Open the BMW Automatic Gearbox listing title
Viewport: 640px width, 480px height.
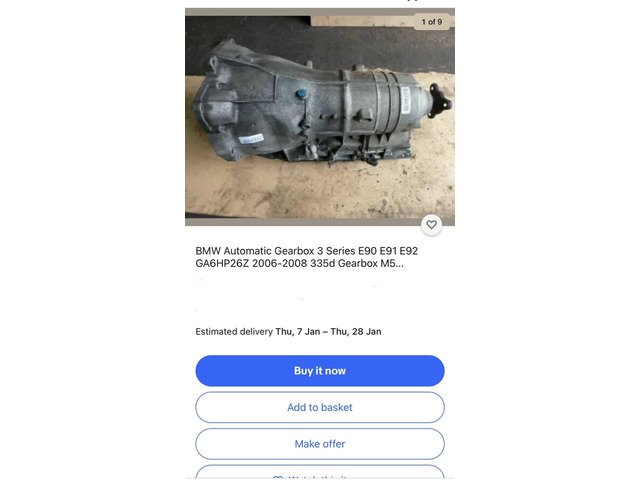pyautogui.click(x=307, y=257)
